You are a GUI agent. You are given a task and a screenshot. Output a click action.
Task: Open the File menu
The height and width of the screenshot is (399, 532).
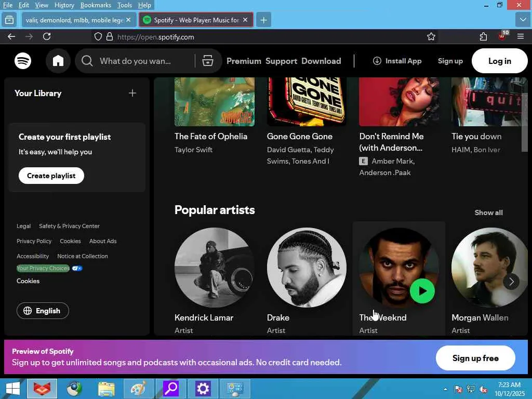coord(8,5)
